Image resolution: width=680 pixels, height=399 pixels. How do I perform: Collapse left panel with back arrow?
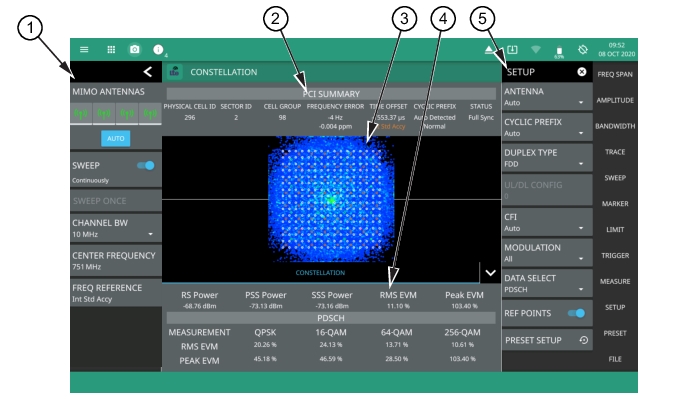[x=148, y=72]
